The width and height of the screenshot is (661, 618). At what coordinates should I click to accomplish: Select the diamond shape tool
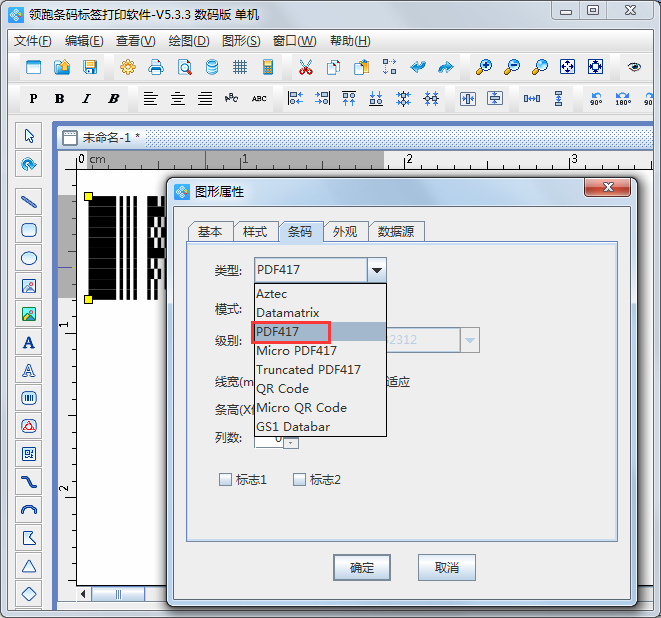(x=29, y=594)
